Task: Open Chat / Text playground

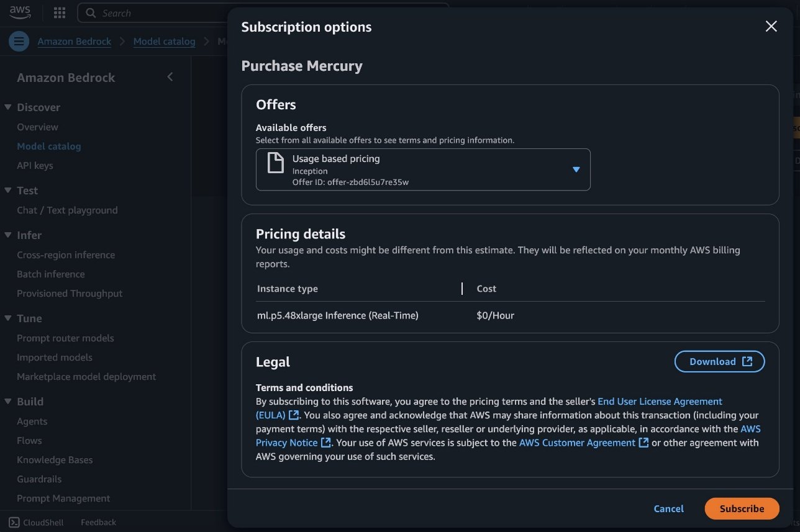Action: 67,210
